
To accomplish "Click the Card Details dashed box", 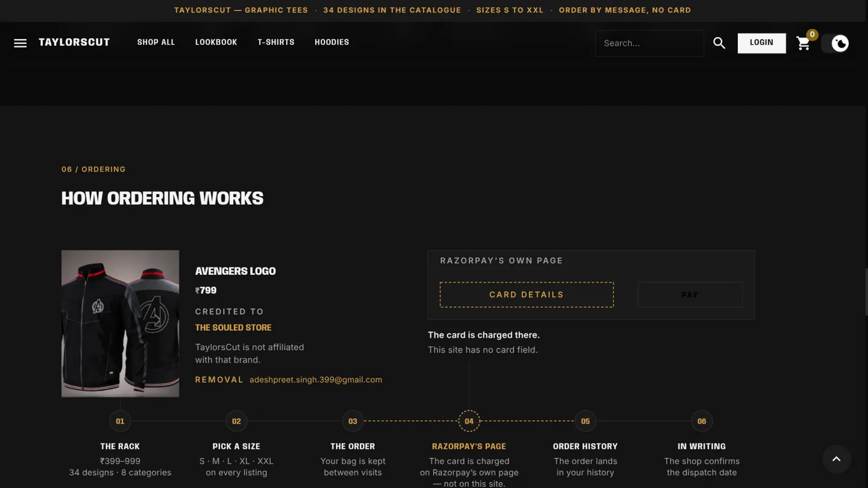I will [x=527, y=295].
